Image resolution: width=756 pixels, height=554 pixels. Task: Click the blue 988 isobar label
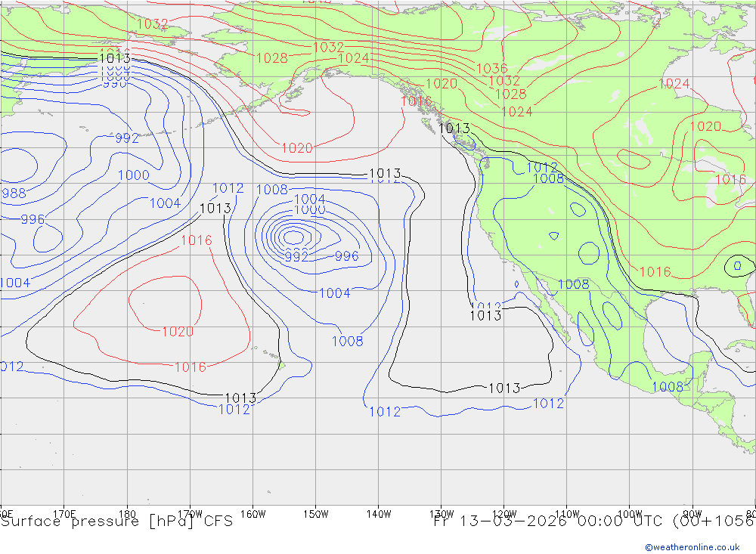tap(14, 193)
